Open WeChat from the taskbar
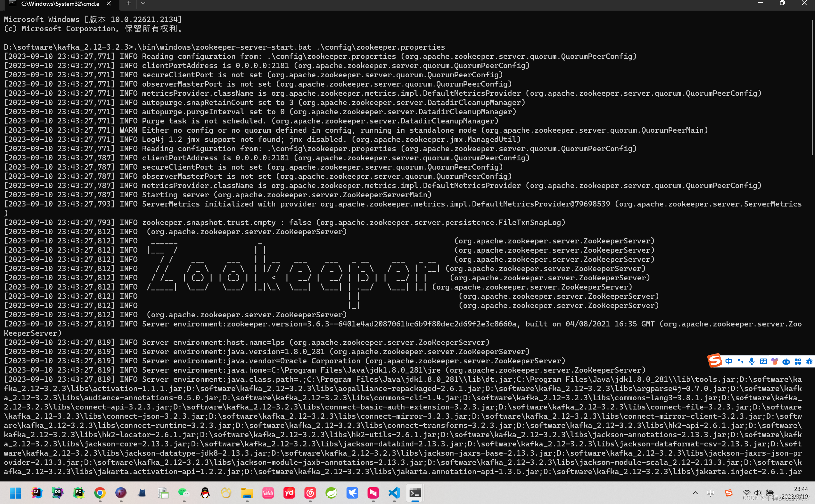Screen dimensions: 815x504 184,493
